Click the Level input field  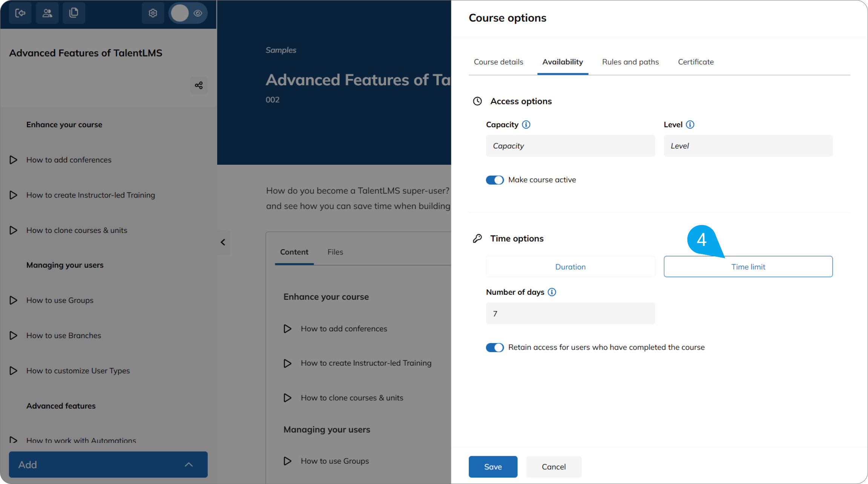tap(748, 146)
